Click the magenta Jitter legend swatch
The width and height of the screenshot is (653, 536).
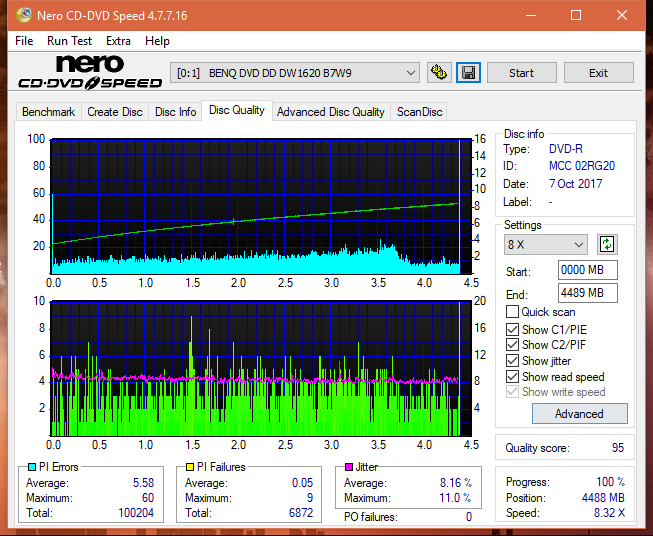click(x=349, y=467)
